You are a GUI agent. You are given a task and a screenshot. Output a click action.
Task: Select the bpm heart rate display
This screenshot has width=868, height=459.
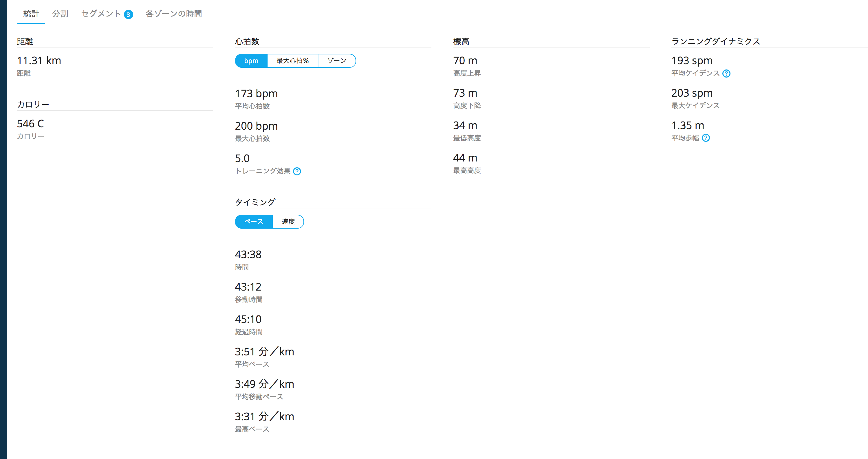251,60
